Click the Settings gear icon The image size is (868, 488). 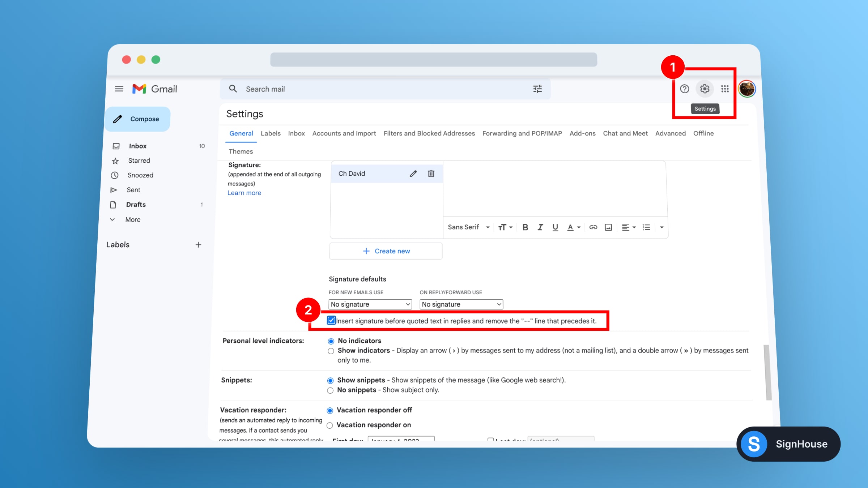(704, 89)
